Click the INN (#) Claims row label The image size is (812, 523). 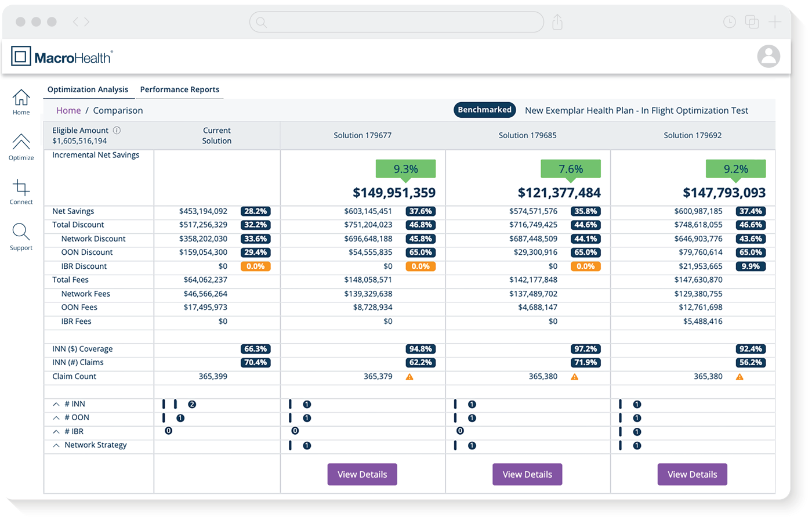(x=78, y=362)
